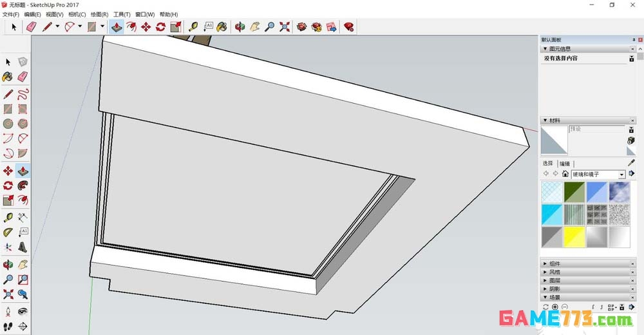Screen dimensions: 644x335
Task: Pick the 3D Text tool in left toolbar
Action: 23,247
